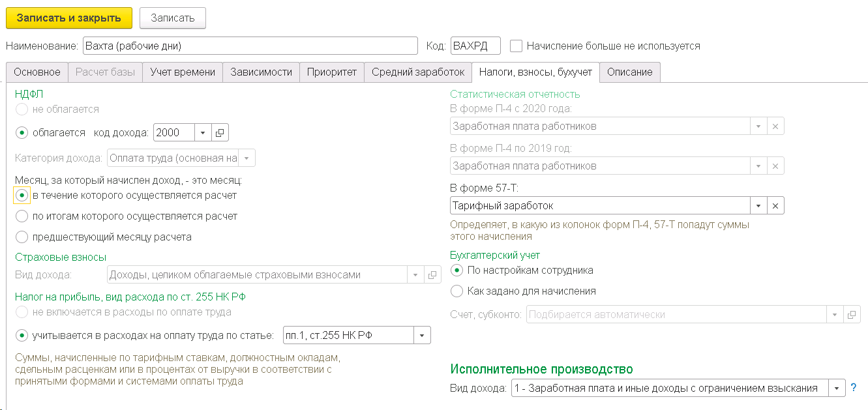Open the пп.1, ст.255 НК РФ dropdown
The height and width of the screenshot is (410, 868).
tap(422, 336)
